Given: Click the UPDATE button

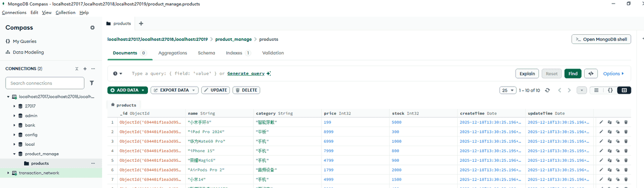Looking at the screenshot, I should (215, 90).
